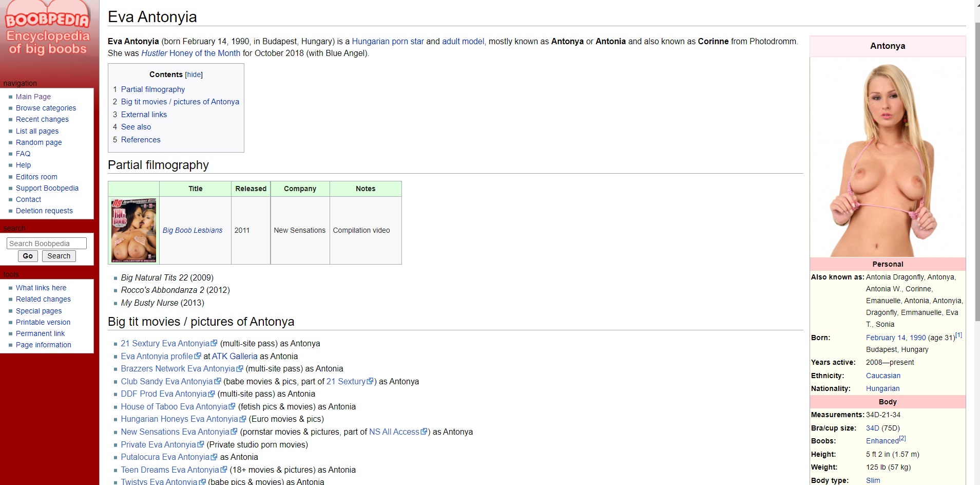The height and width of the screenshot is (485, 980).
Task: Open Browse categories in sidebar
Action: [46, 108]
